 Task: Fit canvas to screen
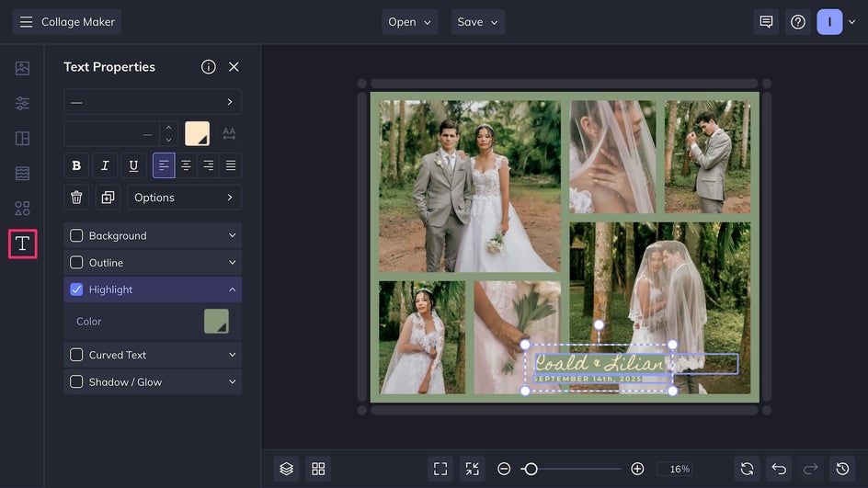[x=440, y=470]
